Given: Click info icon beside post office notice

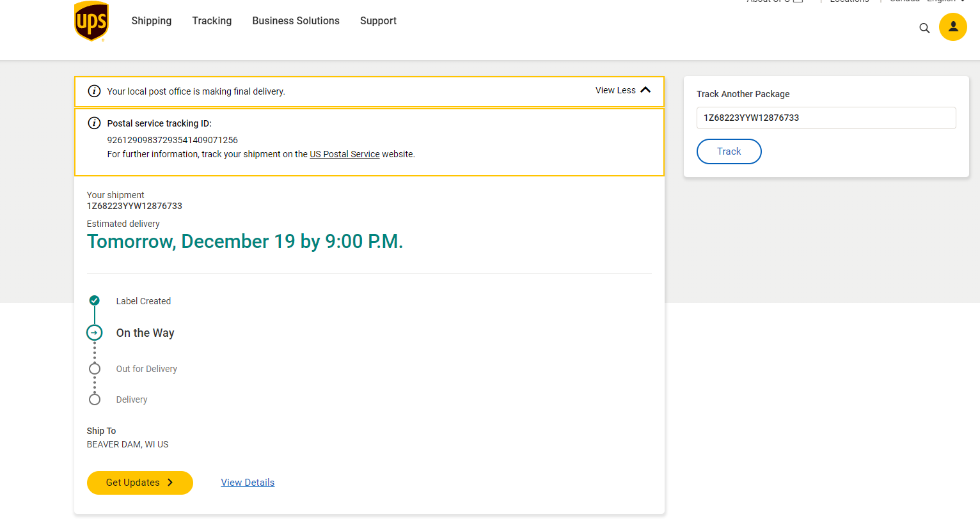Looking at the screenshot, I should [x=94, y=91].
